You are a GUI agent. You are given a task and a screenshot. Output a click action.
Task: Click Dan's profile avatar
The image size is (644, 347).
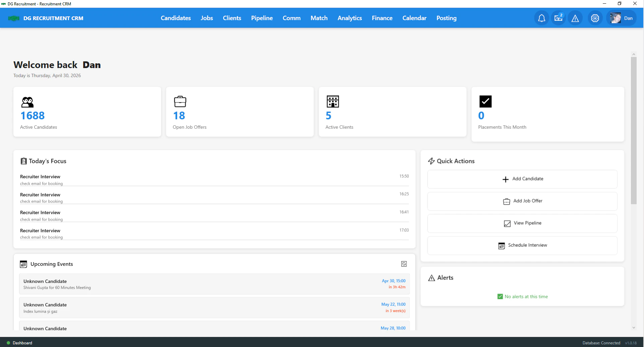pos(616,18)
